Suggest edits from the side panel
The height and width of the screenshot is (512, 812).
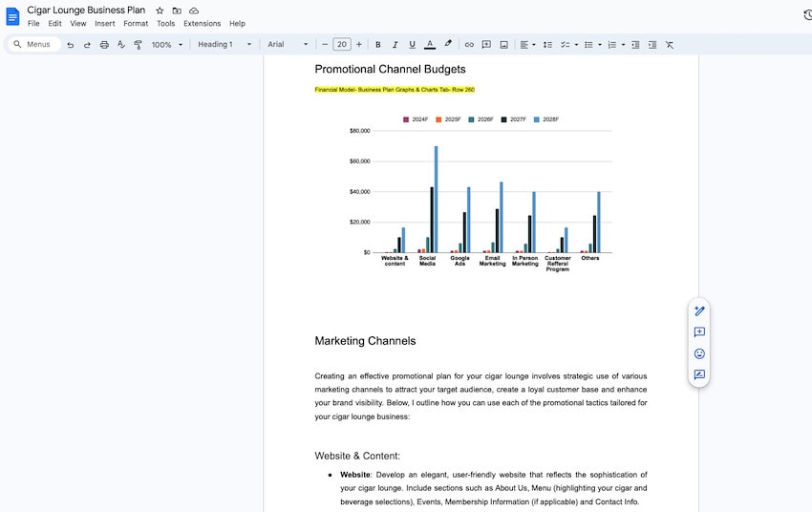tap(699, 374)
